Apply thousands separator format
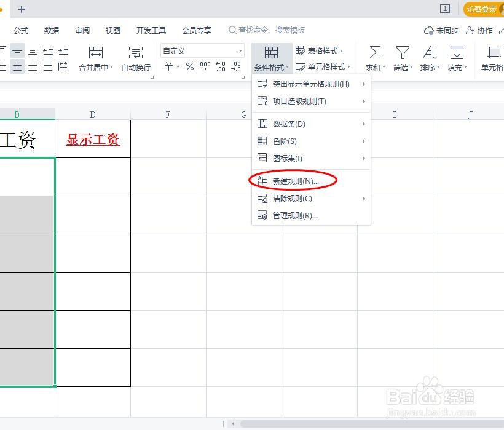This screenshot has width=504, height=430. [205, 66]
